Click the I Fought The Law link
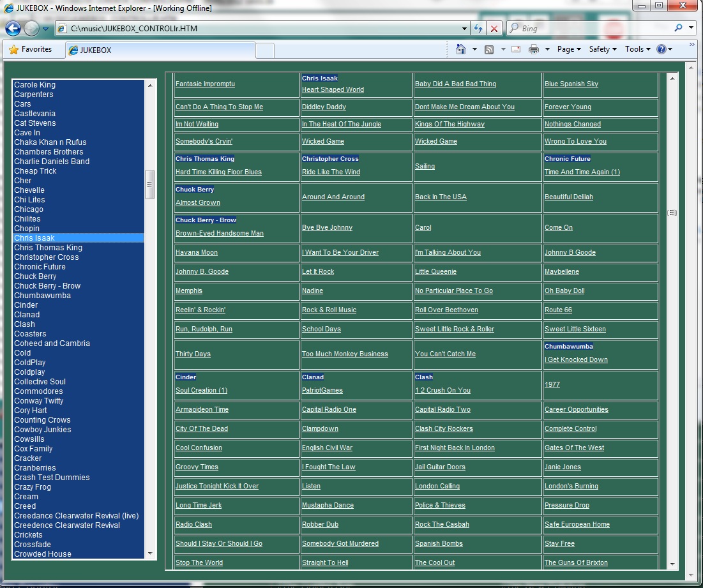Viewport: 703px width, 588px height. click(x=328, y=467)
